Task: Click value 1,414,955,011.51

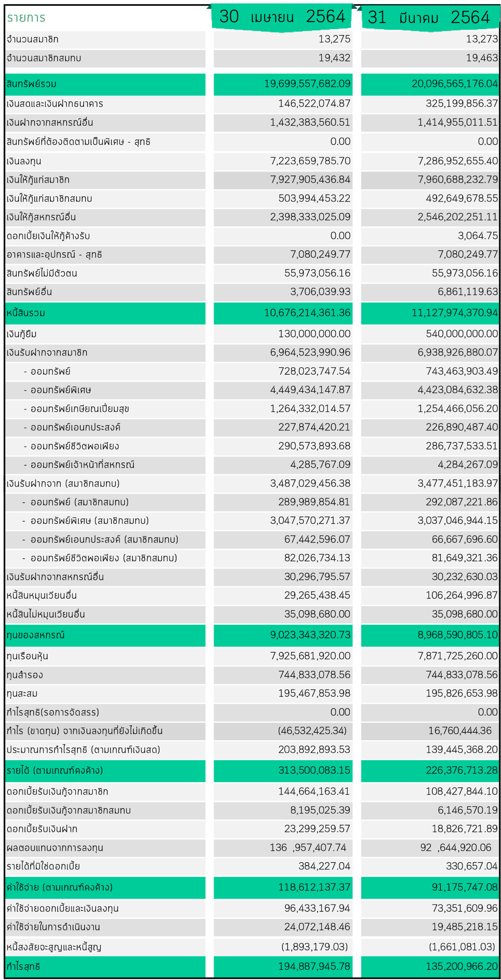Action: coord(458,122)
